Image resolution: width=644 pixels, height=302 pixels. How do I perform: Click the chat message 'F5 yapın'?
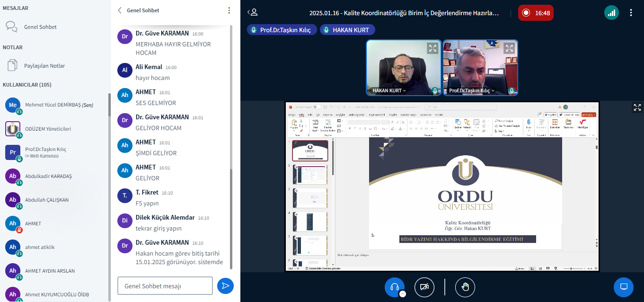[147, 203]
